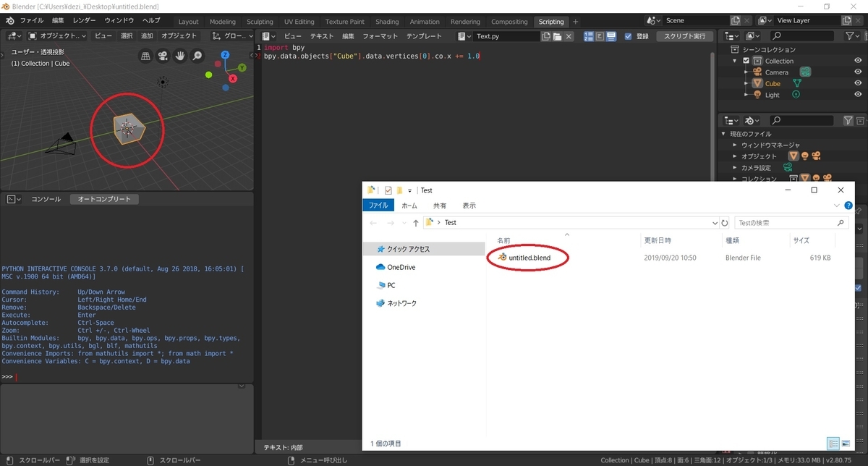Open the Scene browse dropdown

pyautogui.click(x=655, y=21)
